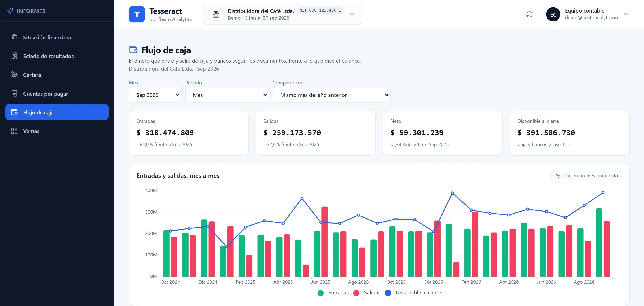
Task: Click the Oct 2024 axis label
Action: pos(170,282)
